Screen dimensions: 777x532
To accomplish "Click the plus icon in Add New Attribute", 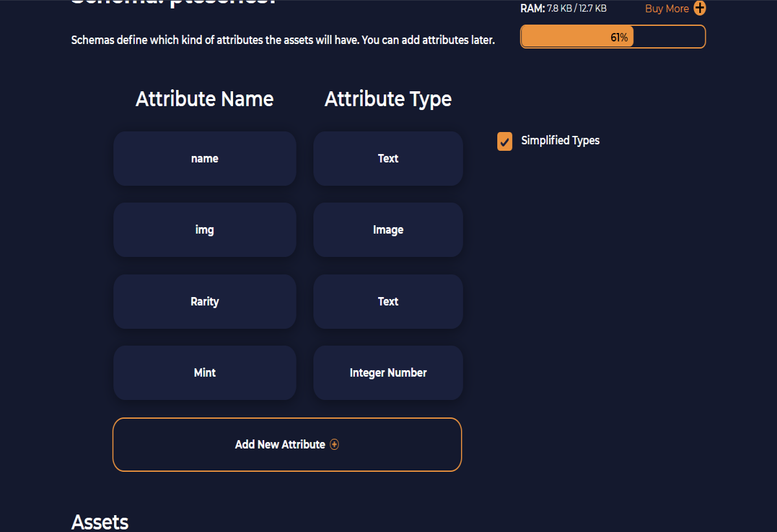I will pos(334,445).
